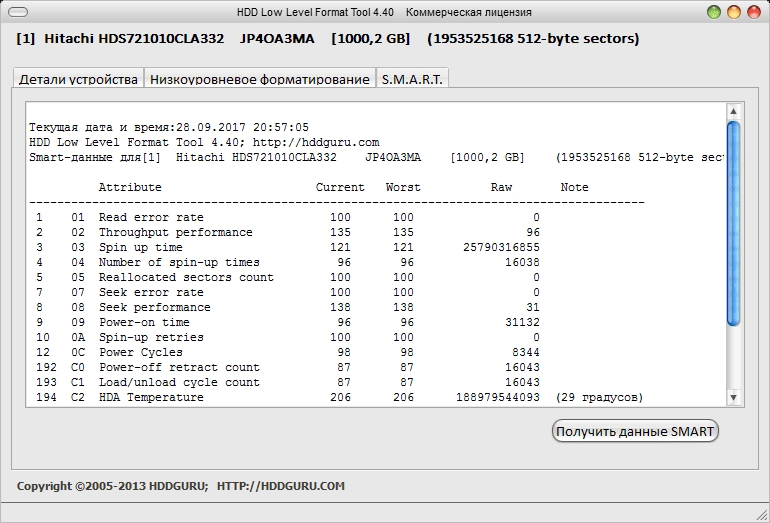Open the Низкоуровневое форматирование tab
The height and width of the screenshot is (523, 770).
click(x=260, y=79)
